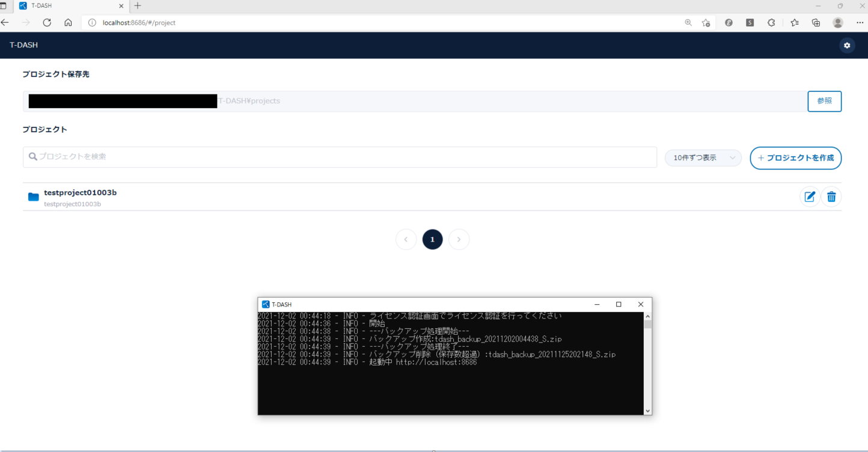Click the 起動中 http://localhost:8686 log line

pyautogui.click(x=367, y=362)
